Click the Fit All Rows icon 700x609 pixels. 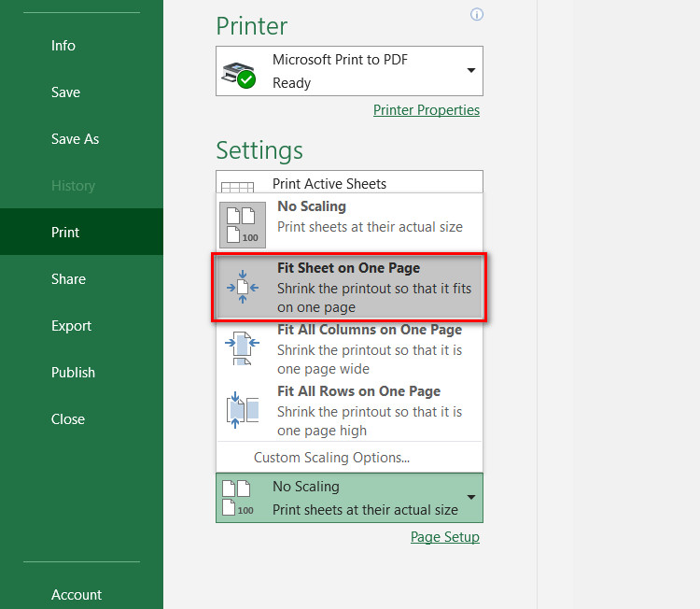click(x=243, y=410)
